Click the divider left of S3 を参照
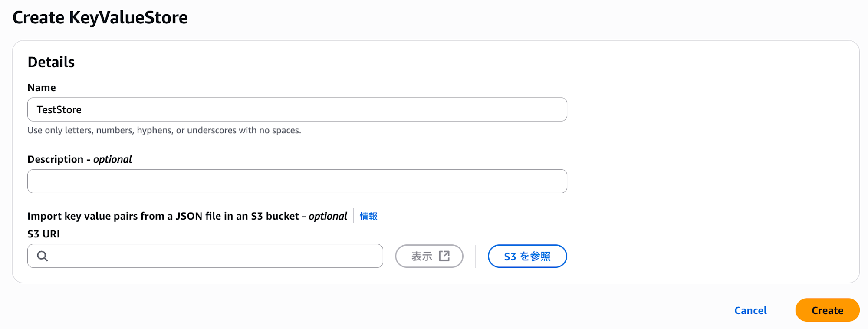Screen dimensions: 868x329 click(476, 256)
